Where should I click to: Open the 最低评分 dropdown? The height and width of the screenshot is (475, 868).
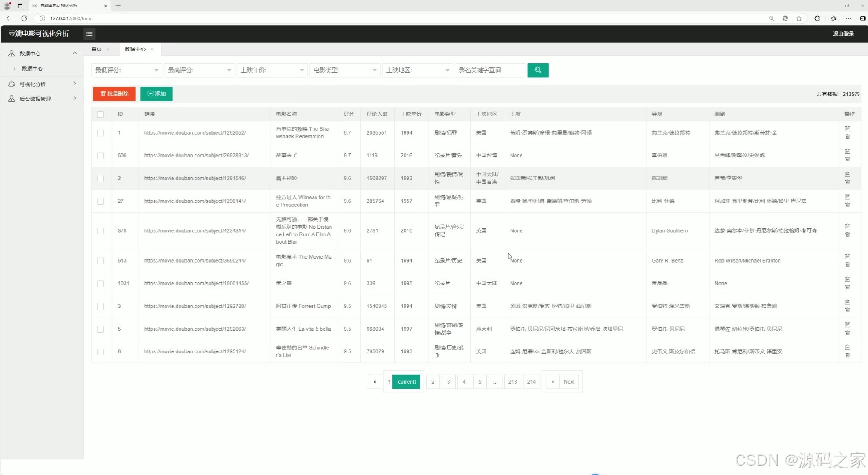(x=126, y=70)
